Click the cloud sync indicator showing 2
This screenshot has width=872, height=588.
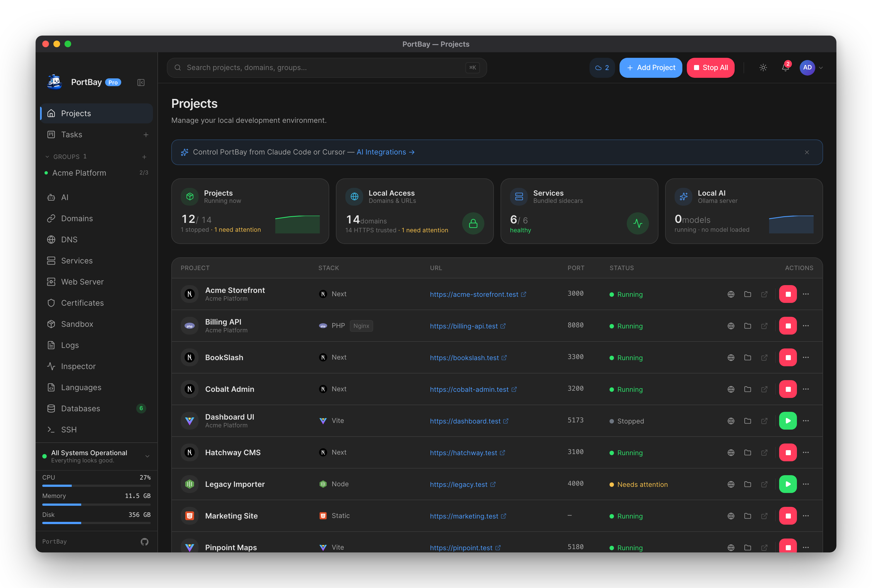click(x=602, y=68)
